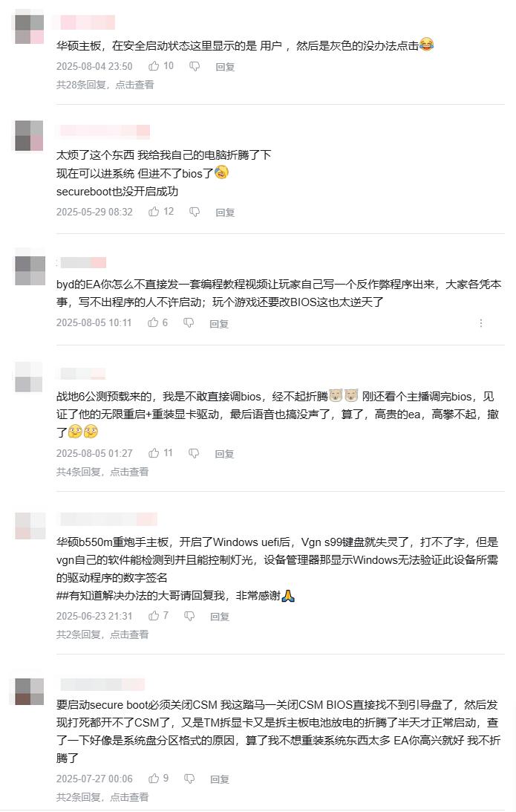Reply to the comment from 2025-08-05 10:11
The height and width of the screenshot is (812, 516).
(219, 324)
